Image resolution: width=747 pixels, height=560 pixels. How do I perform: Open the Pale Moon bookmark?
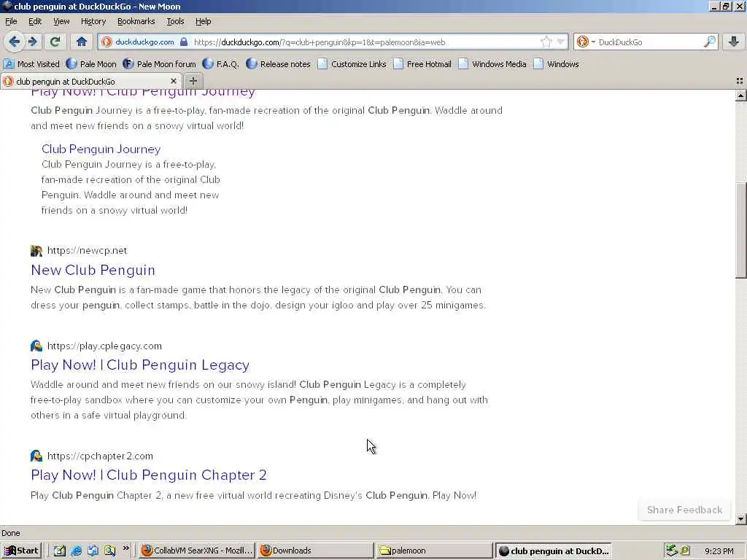[x=91, y=64]
